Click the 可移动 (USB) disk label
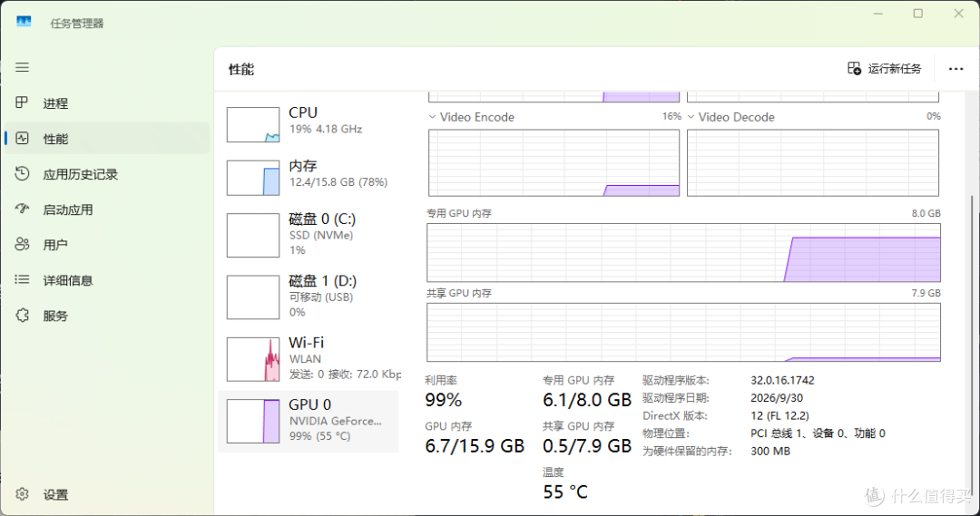Image resolution: width=980 pixels, height=516 pixels. point(321,297)
